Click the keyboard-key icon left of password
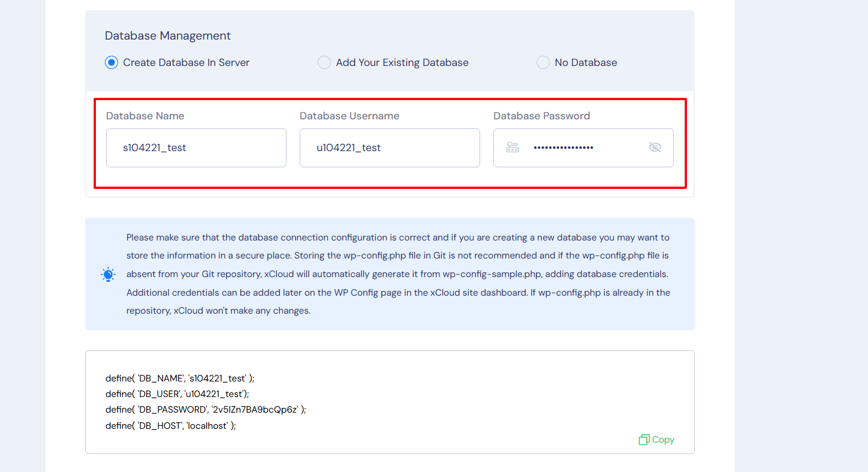This screenshot has width=868, height=472. click(x=513, y=147)
